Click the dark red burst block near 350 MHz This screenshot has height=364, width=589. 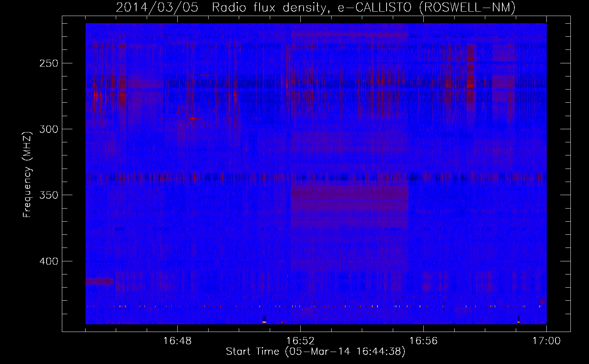349,206
